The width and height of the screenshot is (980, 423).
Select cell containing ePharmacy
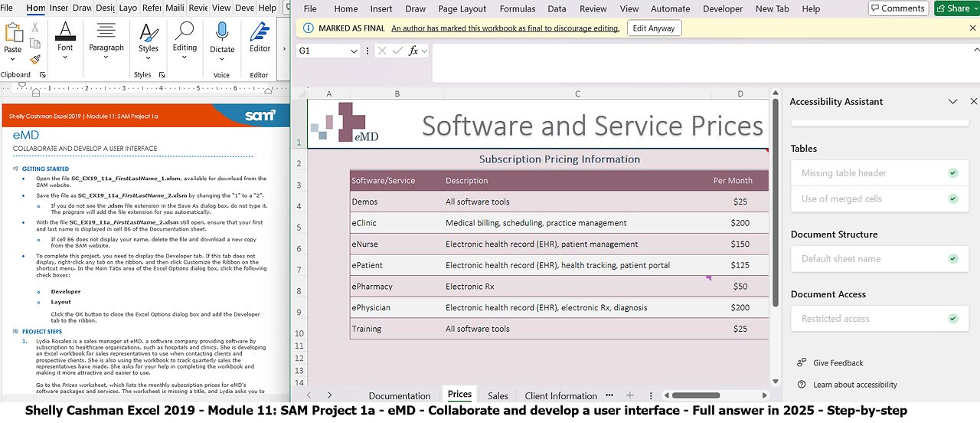click(397, 287)
